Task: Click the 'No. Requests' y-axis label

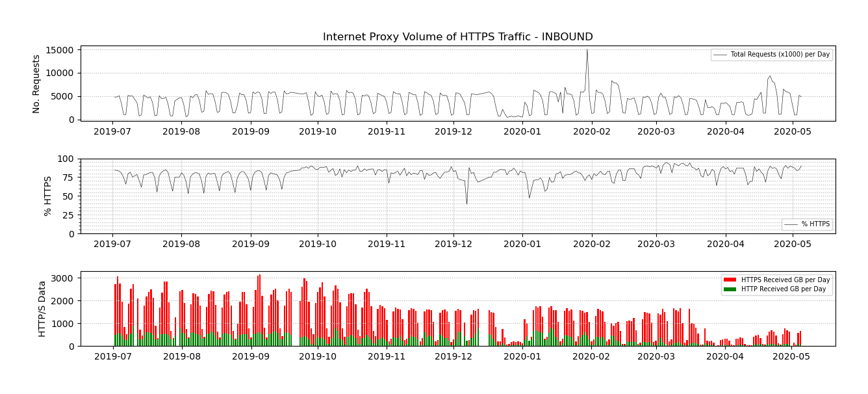Action: tap(36, 84)
